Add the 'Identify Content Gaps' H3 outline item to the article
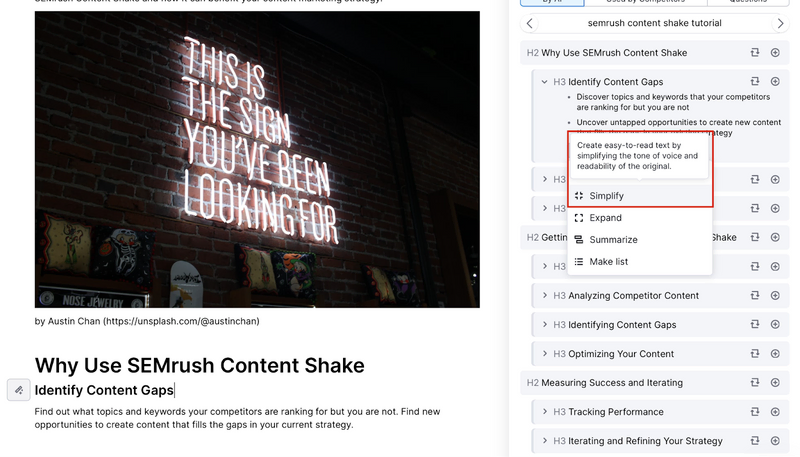 (775, 81)
